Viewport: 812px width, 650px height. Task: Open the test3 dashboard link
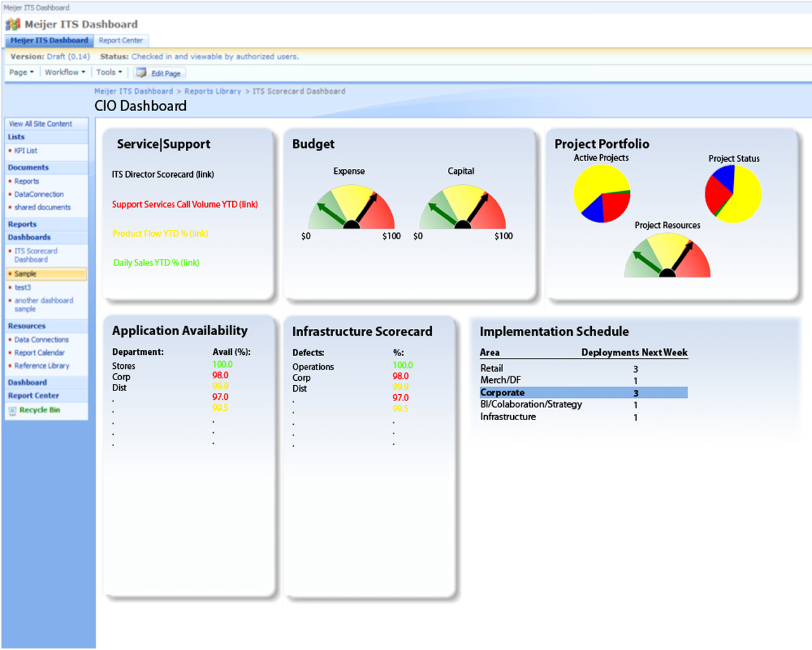coord(23,288)
